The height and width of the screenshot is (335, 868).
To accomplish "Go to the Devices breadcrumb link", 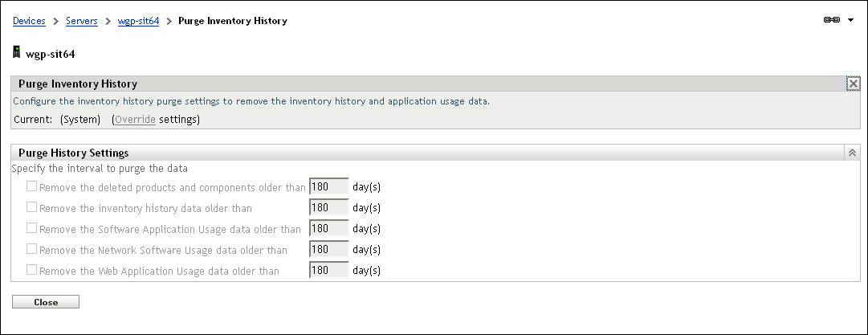I will pos(29,21).
